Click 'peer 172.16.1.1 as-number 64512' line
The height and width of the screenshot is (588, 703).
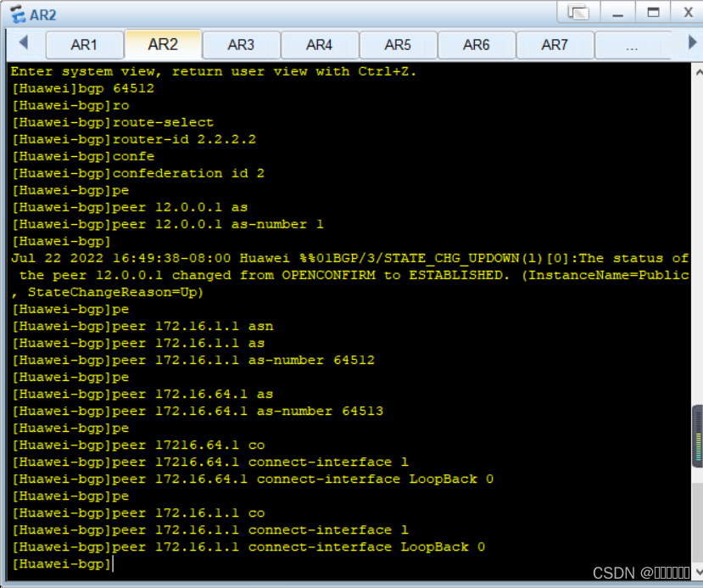point(193,360)
